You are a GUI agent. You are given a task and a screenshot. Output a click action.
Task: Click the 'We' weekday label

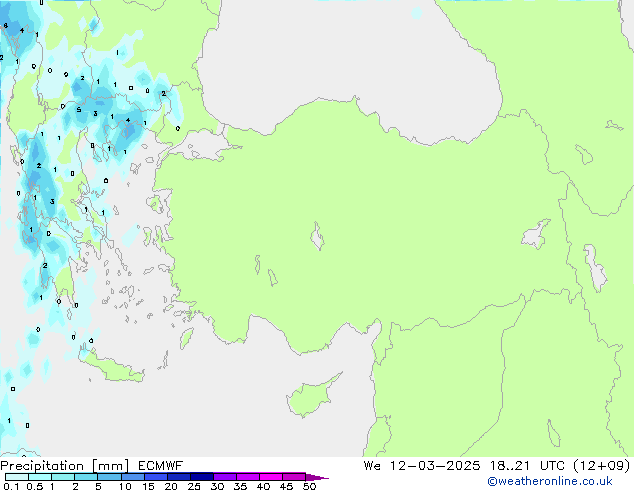(372, 466)
